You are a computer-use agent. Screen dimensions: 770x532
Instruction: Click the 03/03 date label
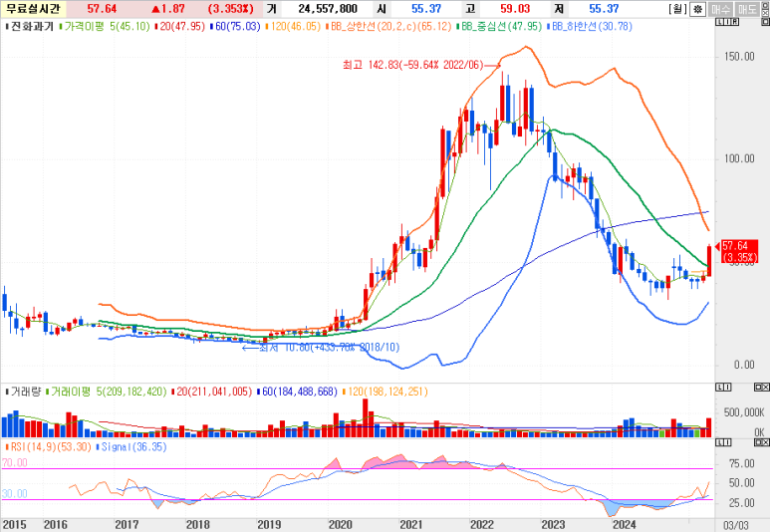point(736,525)
